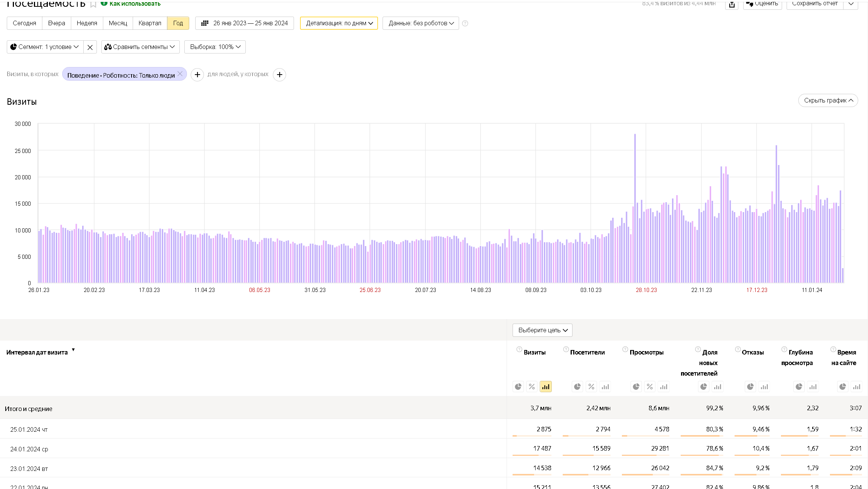Image resolution: width=868 pixels, height=489 pixels.
Task: Collapse chart via Скрыть график button
Action: tap(828, 101)
